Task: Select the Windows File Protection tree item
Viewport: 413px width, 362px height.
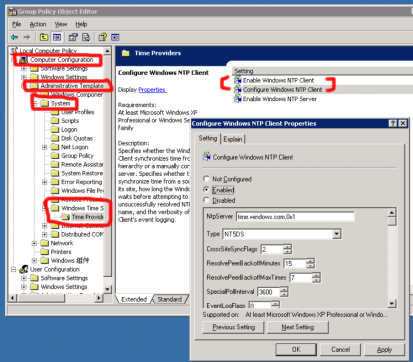Action: [x=82, y=191]
